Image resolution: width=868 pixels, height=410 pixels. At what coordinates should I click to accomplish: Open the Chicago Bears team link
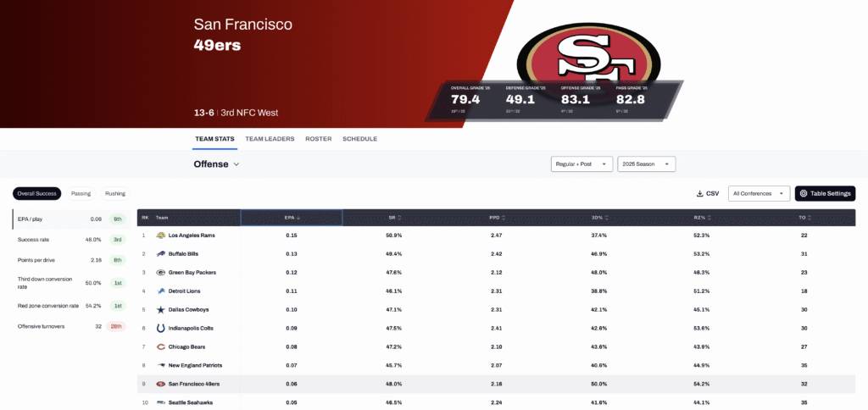pos(185,347)
